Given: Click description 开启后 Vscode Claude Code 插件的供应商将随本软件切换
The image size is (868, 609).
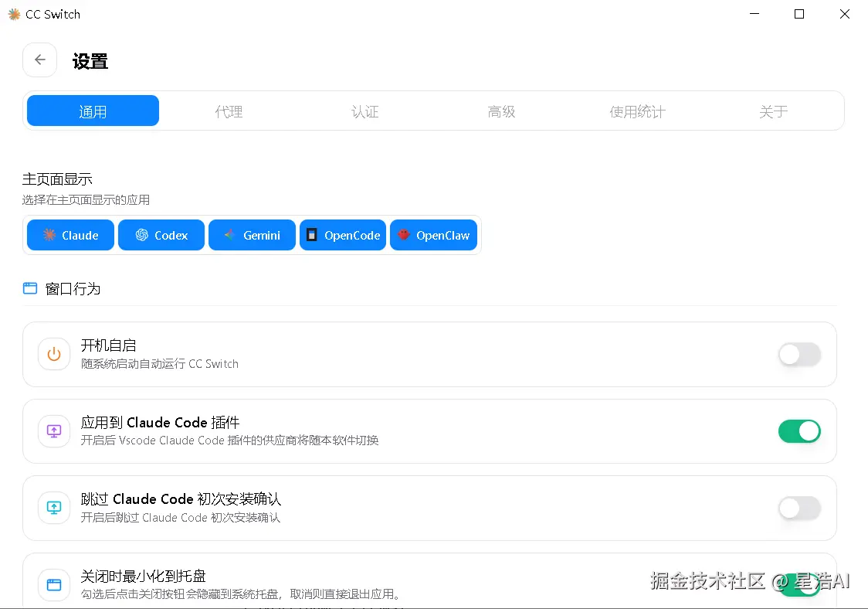Looking at the screenshot, I should click(x=229, y=440).
